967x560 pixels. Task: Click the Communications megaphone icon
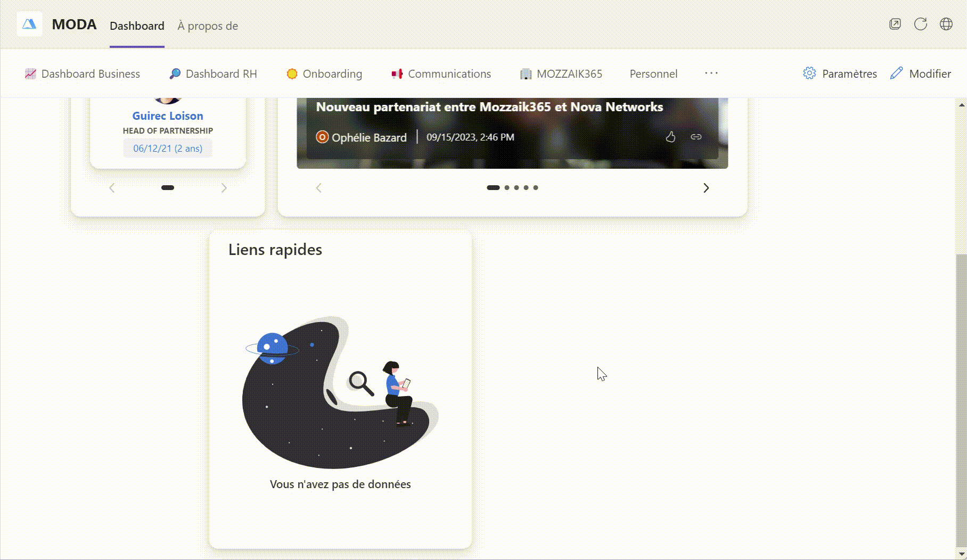[x=397, y=74]
